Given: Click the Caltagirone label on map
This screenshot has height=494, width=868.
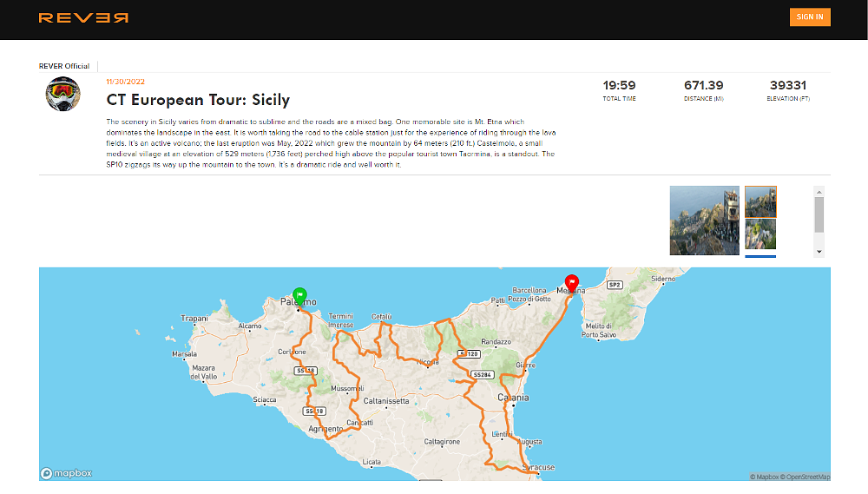Looking at the screenshot, I should pyautogui.click(x=442, y=442).
